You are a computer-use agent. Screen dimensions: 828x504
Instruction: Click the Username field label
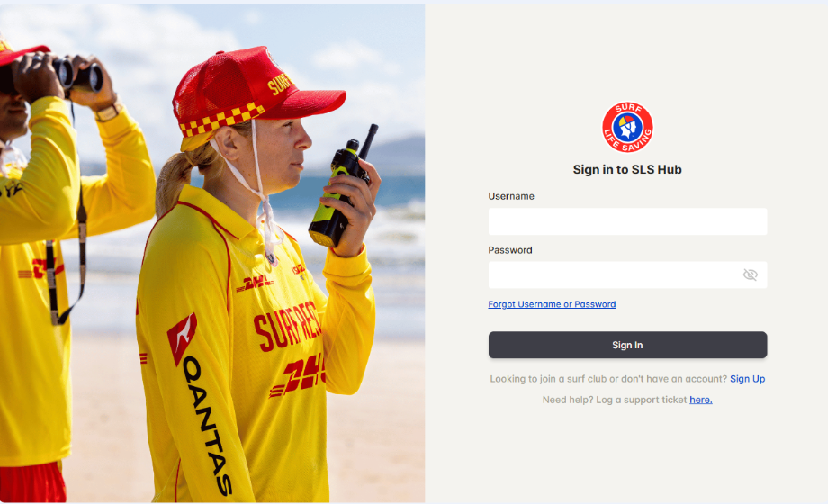(510, 196)
